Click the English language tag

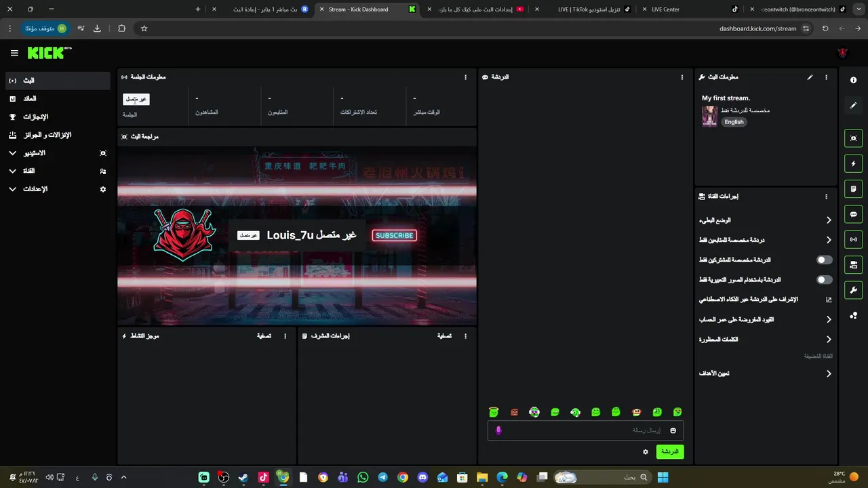[734, 122]
